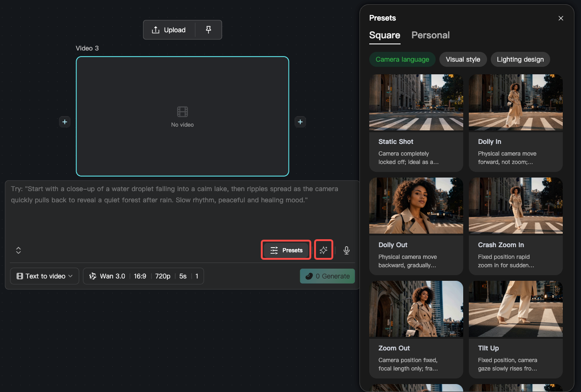
Task: Choose the Dolly In preset thumbnail
Action: click(516, 102)
